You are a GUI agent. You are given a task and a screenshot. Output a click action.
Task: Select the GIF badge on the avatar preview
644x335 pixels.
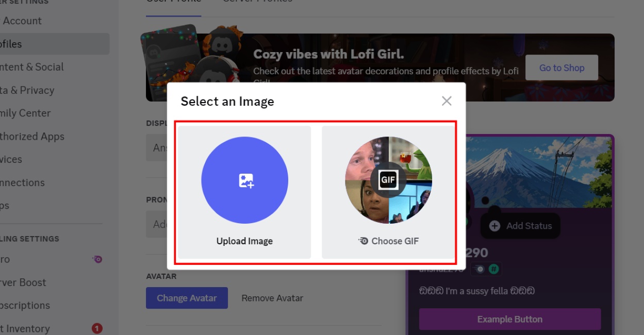[388, 179]
